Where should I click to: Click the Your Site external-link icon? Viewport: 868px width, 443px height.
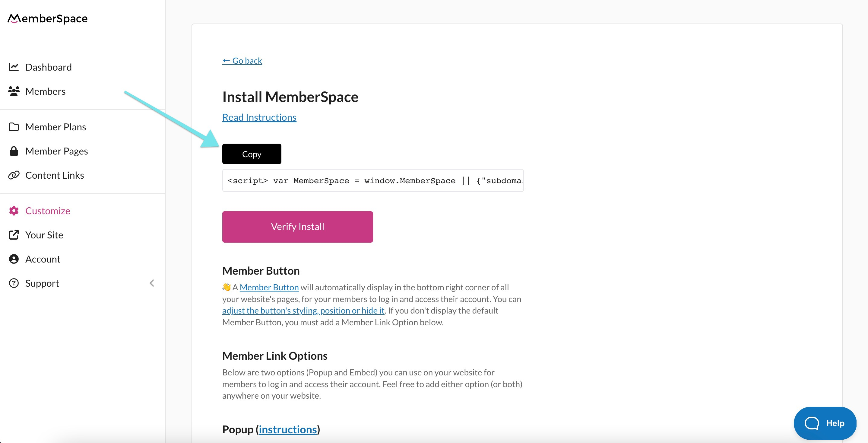pyautogui.click(x=14, y=235)
